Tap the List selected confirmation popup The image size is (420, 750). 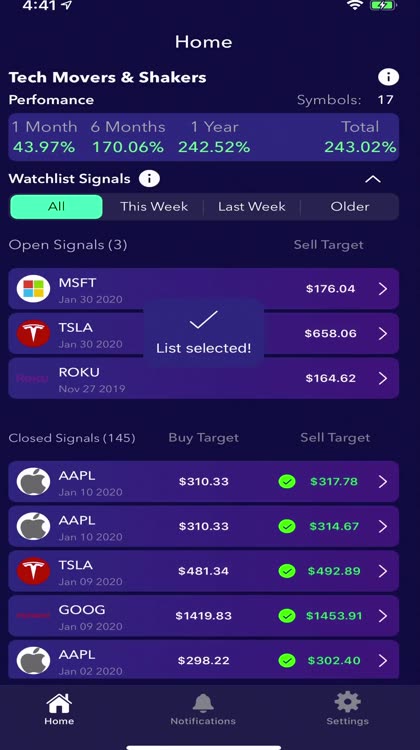(204, 333)
